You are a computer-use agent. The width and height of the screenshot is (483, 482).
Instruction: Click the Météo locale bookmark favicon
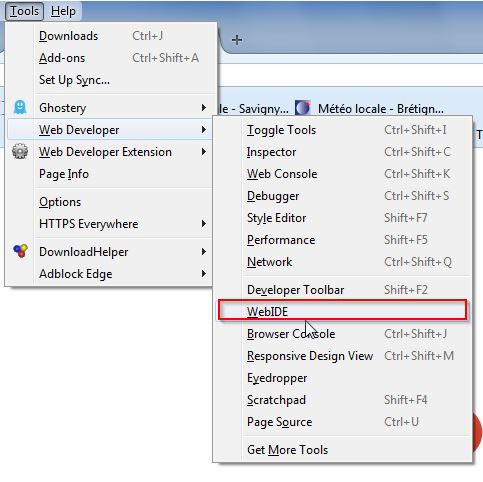point(302,108)
